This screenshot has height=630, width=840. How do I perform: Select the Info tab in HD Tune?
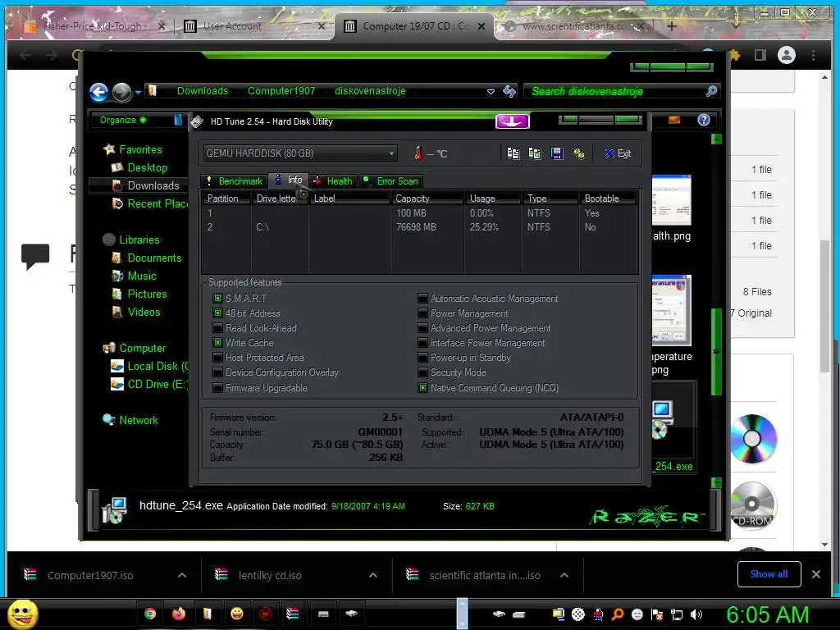pyautogui.click(x=289, y=180)
